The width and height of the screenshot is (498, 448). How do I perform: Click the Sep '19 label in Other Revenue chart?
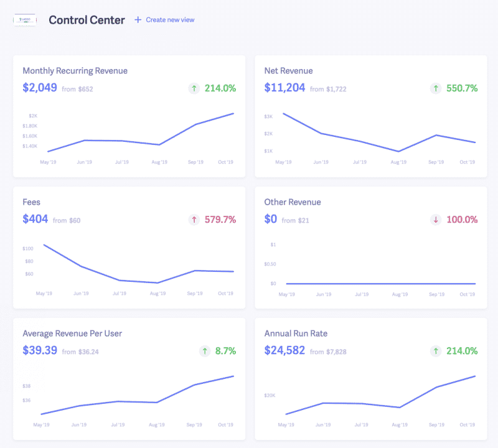[436, 295]
